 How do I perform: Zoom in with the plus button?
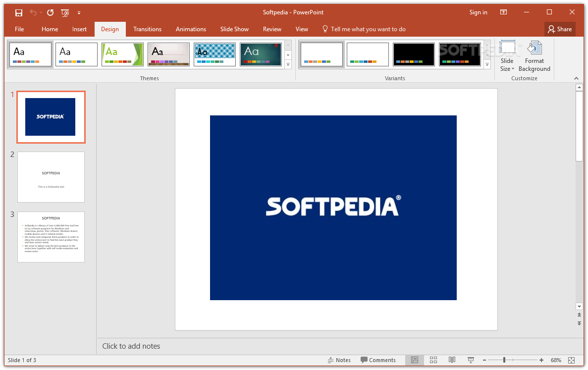click(x=541, y=360)
